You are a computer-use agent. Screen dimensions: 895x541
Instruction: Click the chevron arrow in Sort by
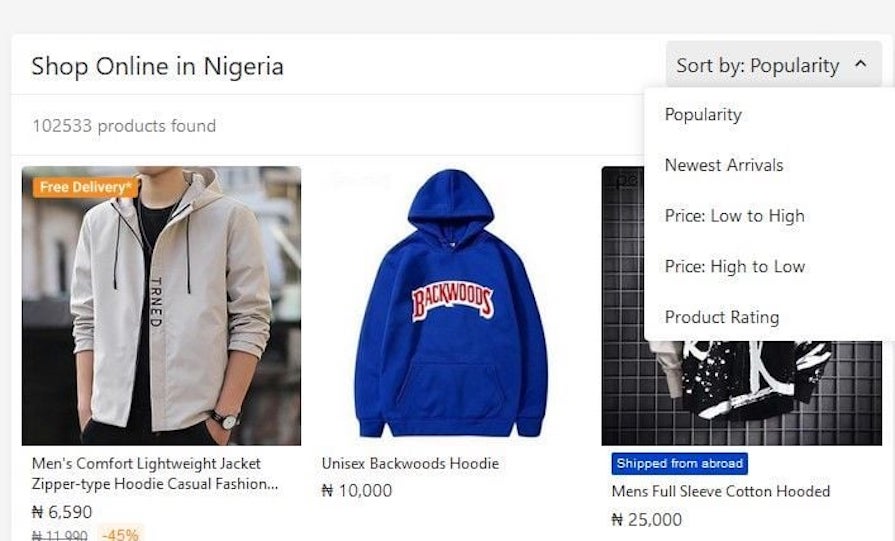(x=861, y=65)
